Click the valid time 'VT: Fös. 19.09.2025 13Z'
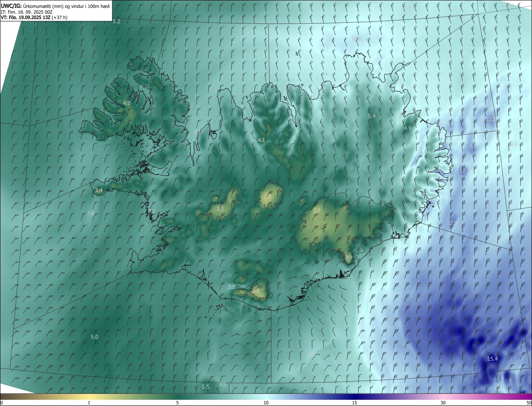Viewport: 532px width, 406px height. coord(26,17)
